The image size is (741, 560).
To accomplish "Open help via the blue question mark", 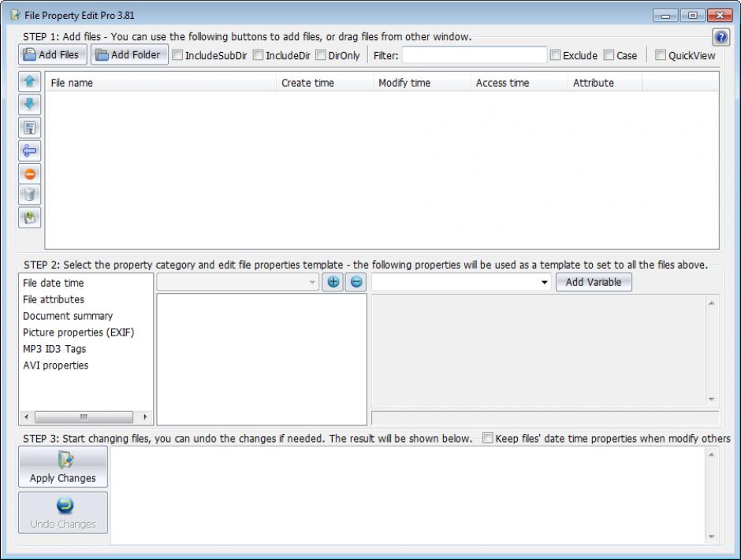I will tap(720, 37).
